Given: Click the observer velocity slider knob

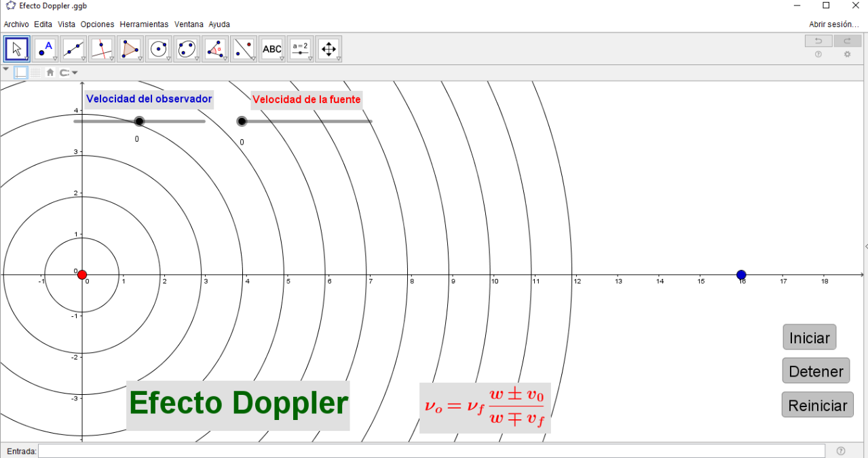Looking at the screenshot, I should [139, 121].
